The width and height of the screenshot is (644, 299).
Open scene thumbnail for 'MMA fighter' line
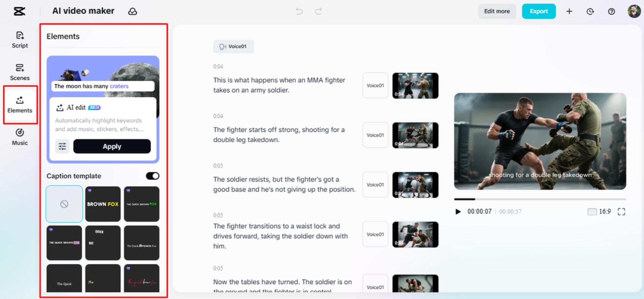click(x=415, y=86)
